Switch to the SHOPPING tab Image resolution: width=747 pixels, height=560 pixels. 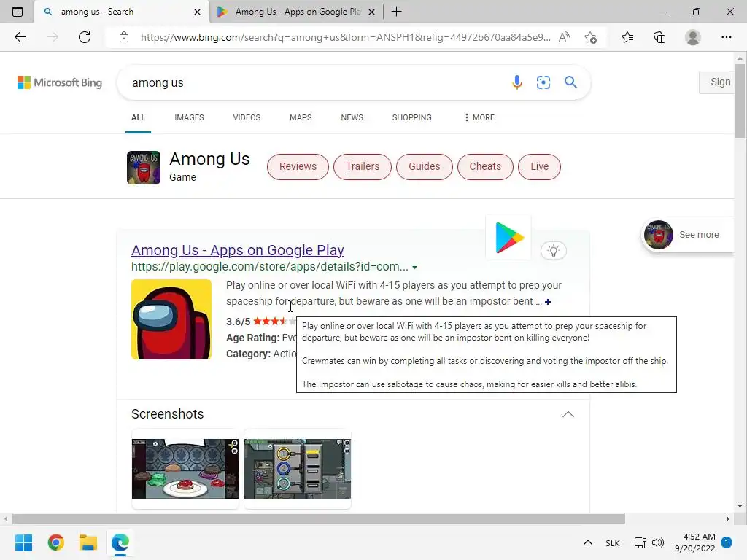[412, 117]
